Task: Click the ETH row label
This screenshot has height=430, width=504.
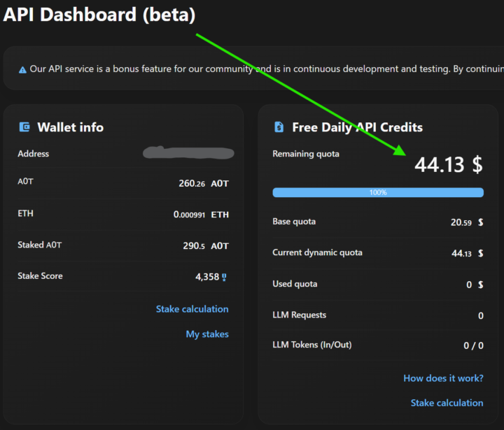Action: click(x=25, y=213)
